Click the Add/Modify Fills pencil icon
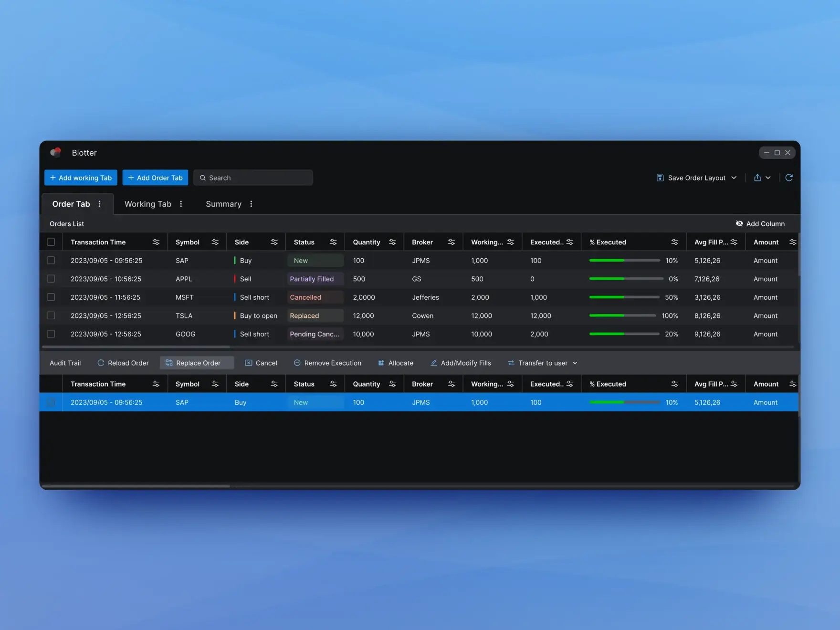840x630 pixels. click(x=433, y=363)
